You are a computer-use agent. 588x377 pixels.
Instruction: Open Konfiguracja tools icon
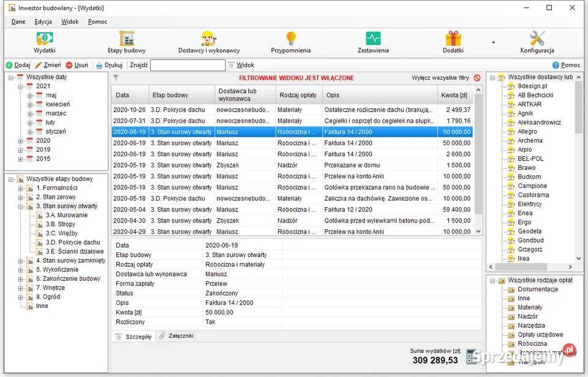point(537,39)
